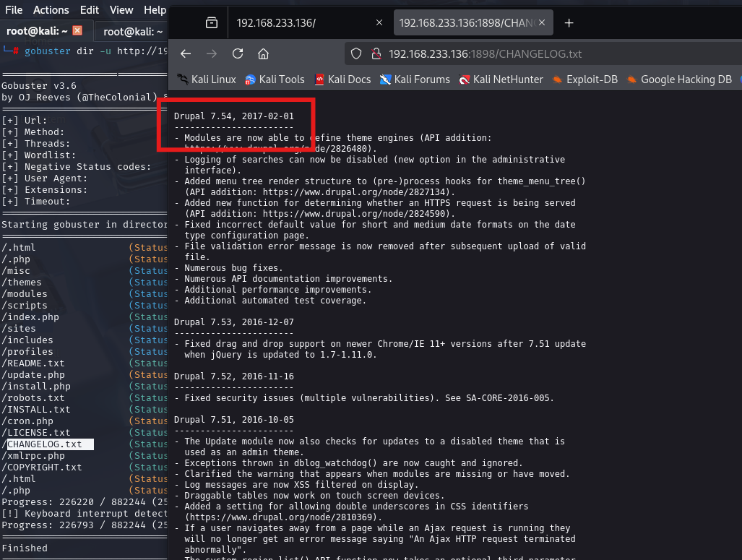
Task: Close the first root@kali terminal tab
Action: (77, 31)
